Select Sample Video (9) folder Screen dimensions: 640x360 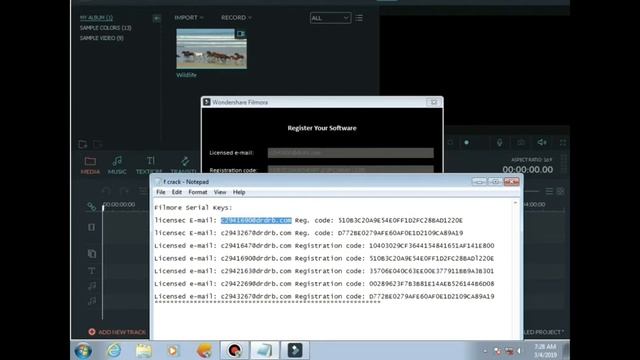(x=101, y=38)
